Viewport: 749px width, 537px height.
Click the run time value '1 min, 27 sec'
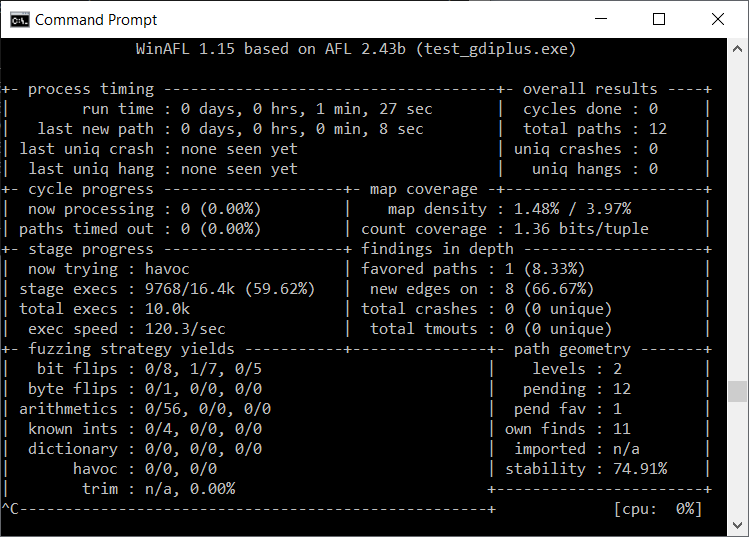(x=374, y=109)
